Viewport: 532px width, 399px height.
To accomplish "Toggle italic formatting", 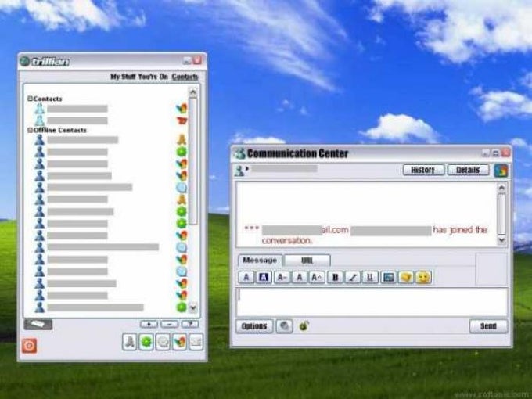I will [x=353, y=277].
